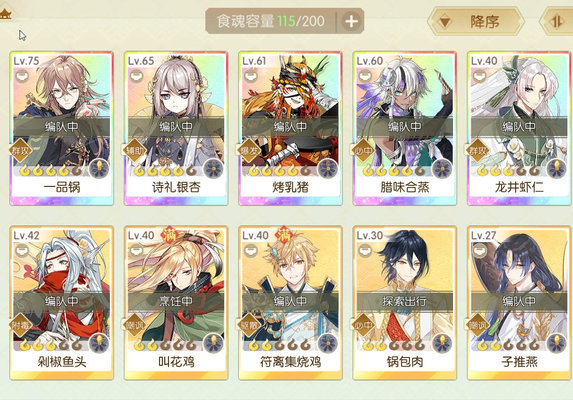Click flower emblem icon on 龙井虾仁 card
The height and width of the screenshot is (400, 573).
coord(557,168)
